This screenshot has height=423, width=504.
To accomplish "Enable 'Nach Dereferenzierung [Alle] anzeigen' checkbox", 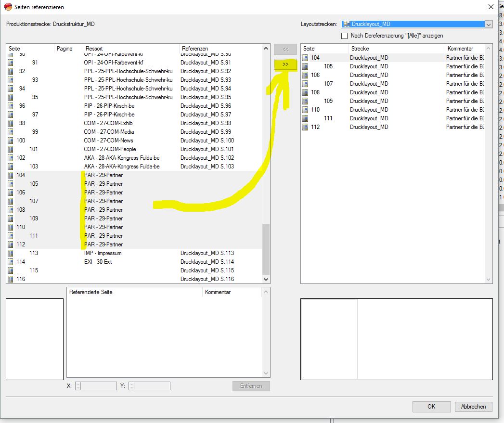I will click(x=344, y=36).
